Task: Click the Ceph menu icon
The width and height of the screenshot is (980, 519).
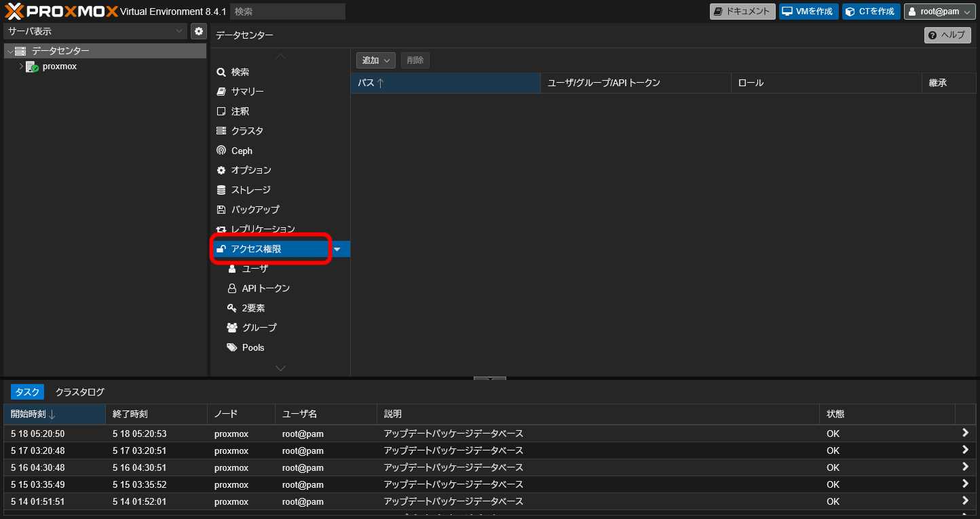Action: click(221, 151)
